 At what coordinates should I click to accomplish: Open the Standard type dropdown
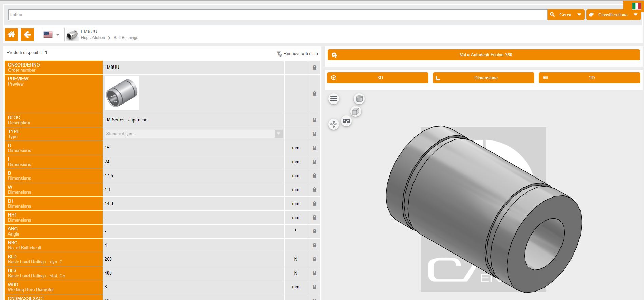click(194, 134)
